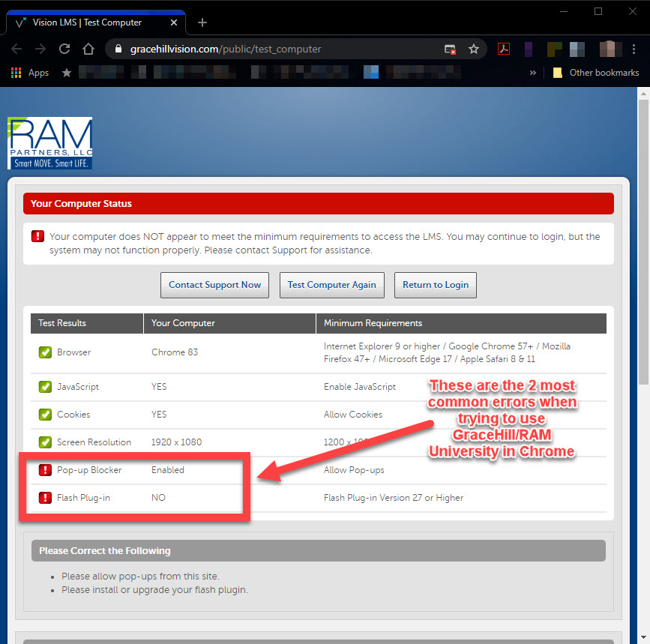Click the Chrome profile avatar
This screenshot has width=650, height=644.
pos(610,49)
